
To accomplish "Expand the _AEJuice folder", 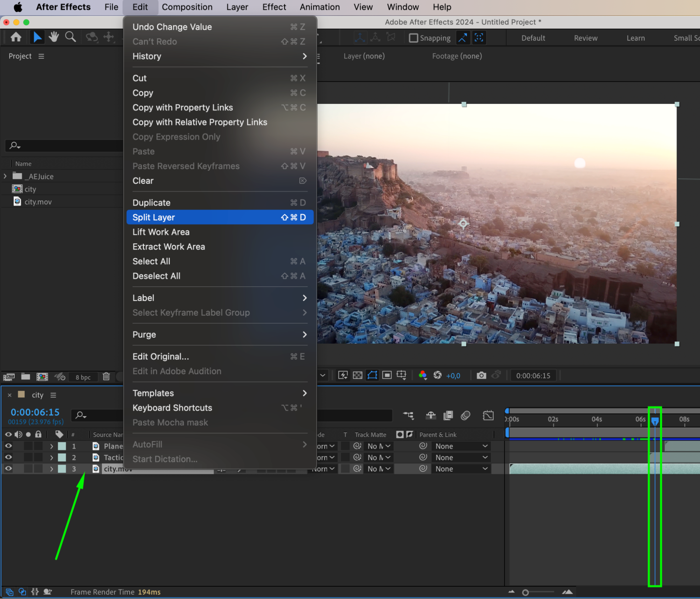I will (5, 176).
